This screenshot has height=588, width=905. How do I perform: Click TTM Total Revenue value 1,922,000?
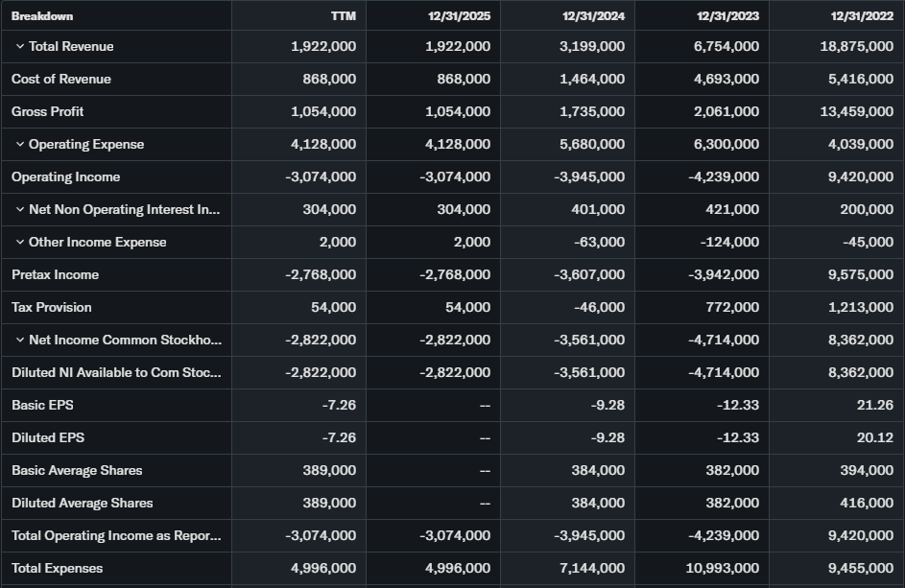point(323,47)
